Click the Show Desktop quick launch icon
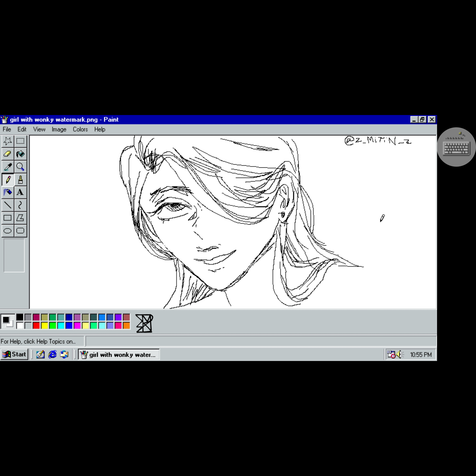 40,355
